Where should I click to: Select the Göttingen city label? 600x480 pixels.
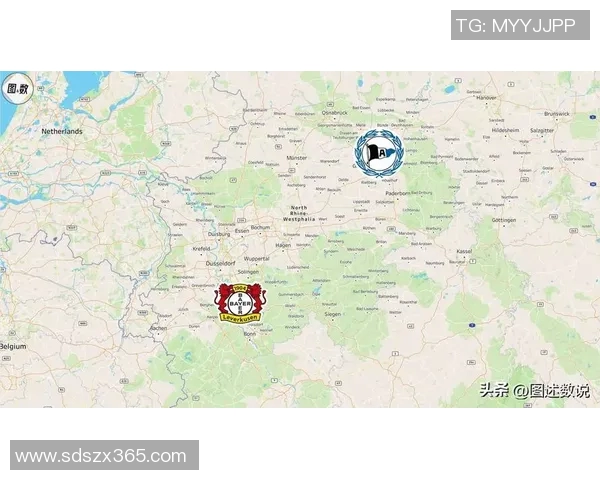point(504,220)
